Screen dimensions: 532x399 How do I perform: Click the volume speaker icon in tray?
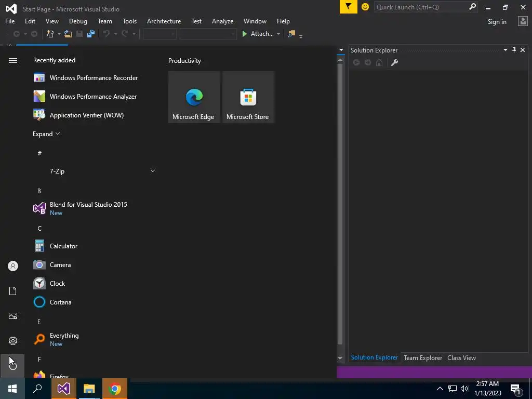tap(464, 389)
